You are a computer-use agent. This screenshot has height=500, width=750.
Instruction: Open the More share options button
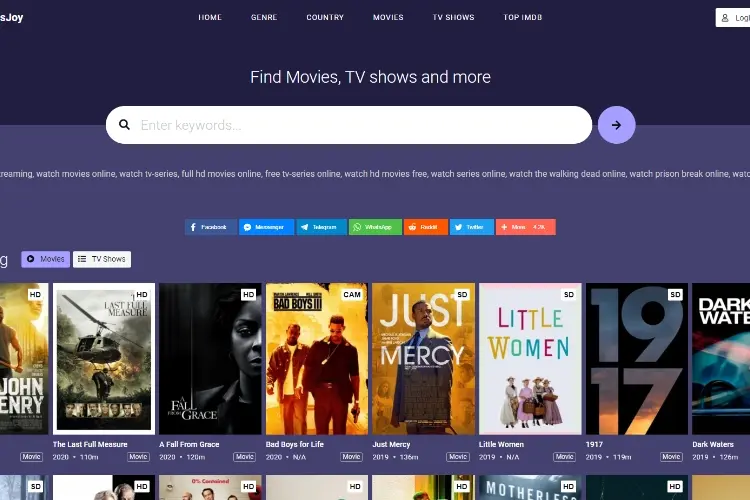pyautogui.click(x=526, y=227)
